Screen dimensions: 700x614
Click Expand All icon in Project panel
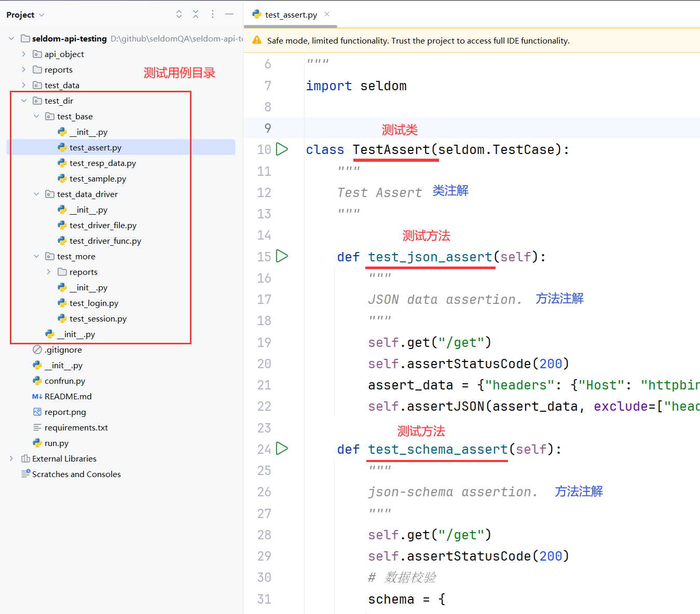(179, 15)
